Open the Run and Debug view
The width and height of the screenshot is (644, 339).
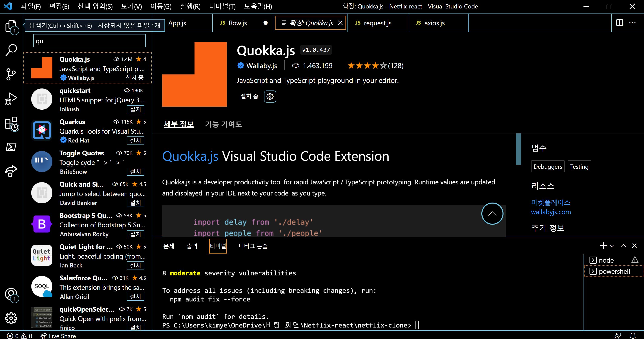(11, 99)
